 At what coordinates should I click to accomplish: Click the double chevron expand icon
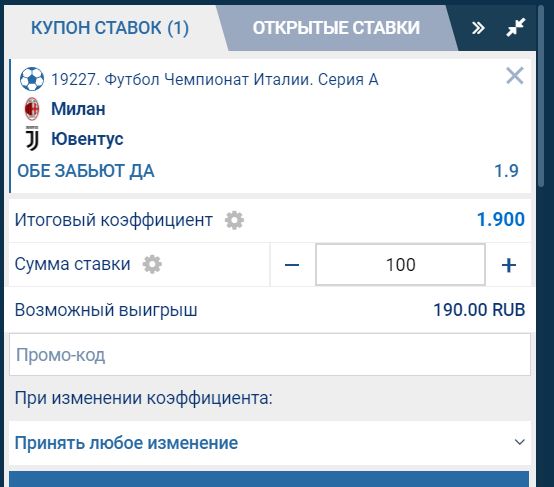478,28
